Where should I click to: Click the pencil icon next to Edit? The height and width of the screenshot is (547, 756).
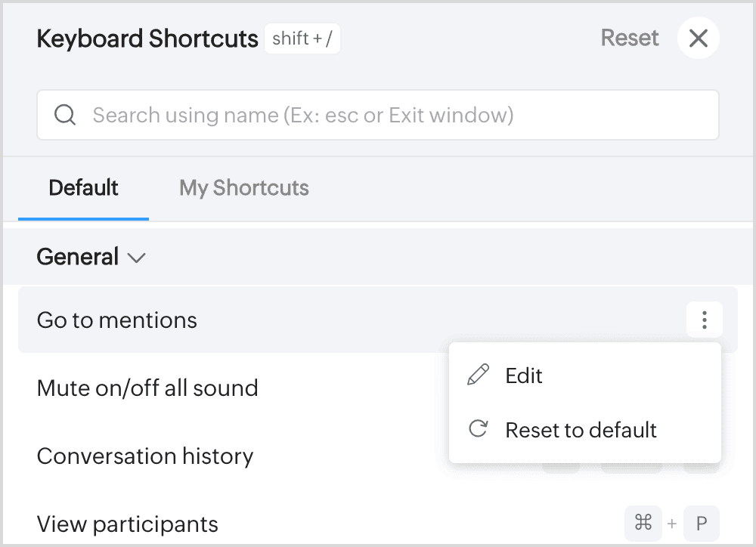pyautogui.click(x=478, y=375)
